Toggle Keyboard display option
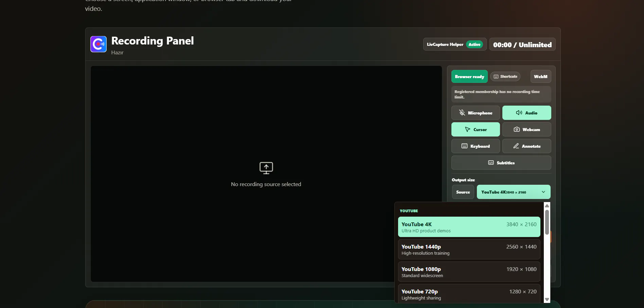 476,146
